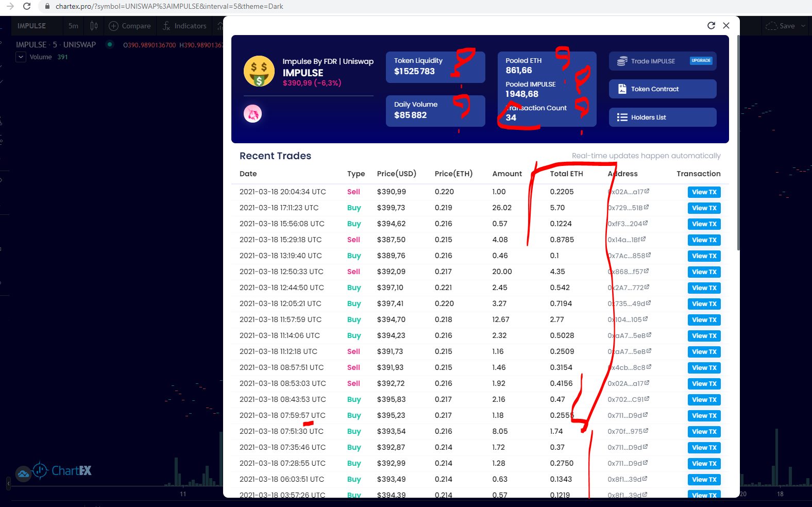The height and width of the screenshot is (507, 812).
Task: Open address 0x104...105 link
Action: (x=628, y=319)
